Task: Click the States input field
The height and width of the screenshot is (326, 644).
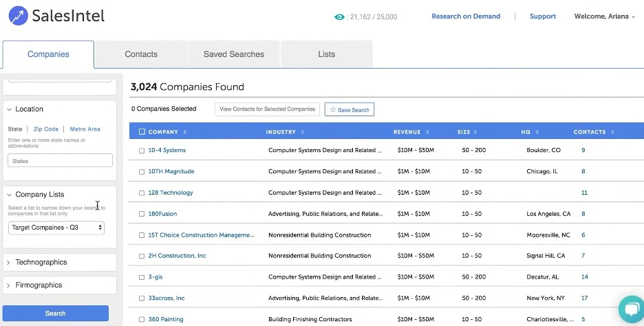Action: coord(60,160)
